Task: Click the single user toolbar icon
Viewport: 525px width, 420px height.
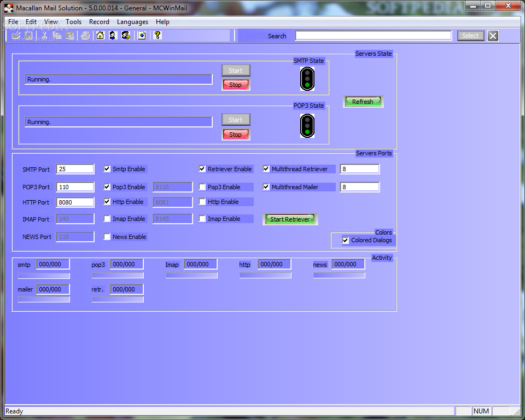Action: [x=113, y=36]
